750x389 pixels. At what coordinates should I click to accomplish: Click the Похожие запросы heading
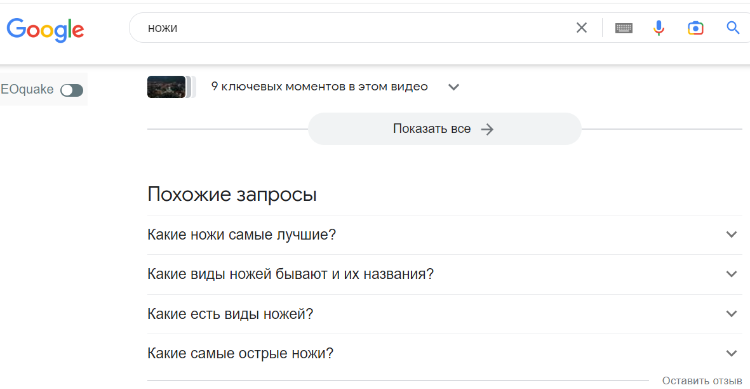232,194
